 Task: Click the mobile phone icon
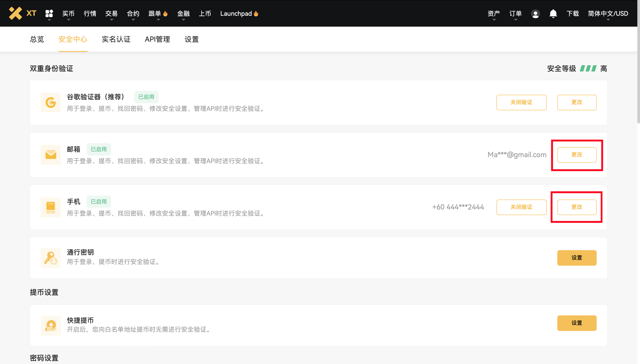point(51,207)
